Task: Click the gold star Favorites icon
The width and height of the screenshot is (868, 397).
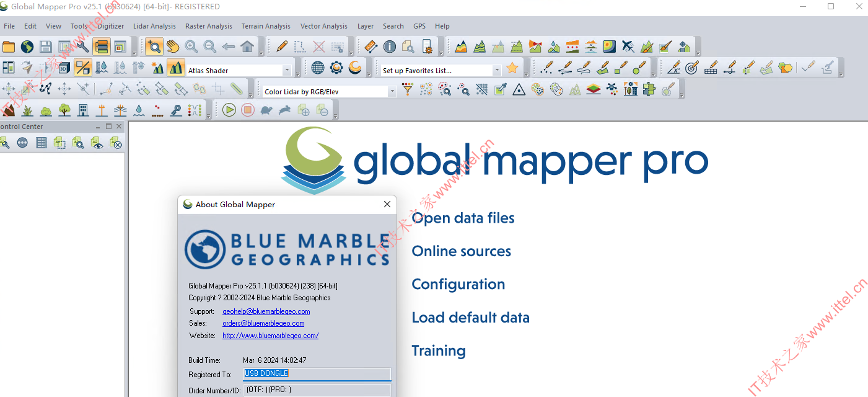Action: (x=512, y=68)
